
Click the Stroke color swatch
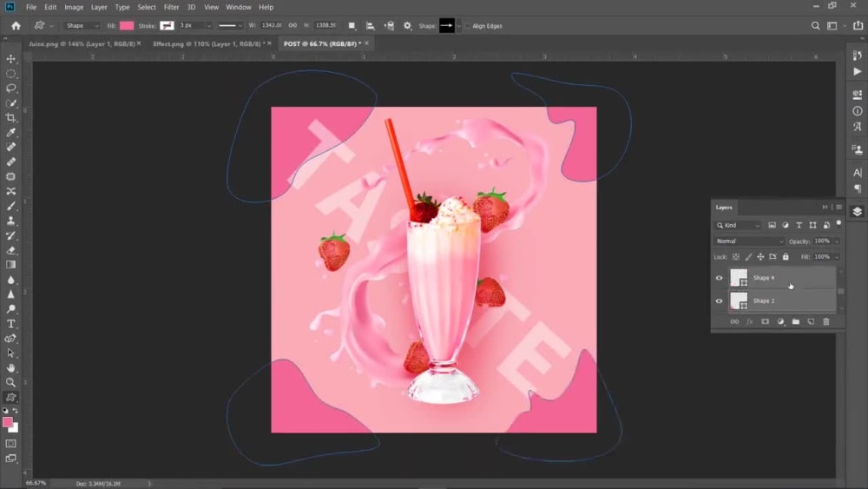click(167, 25)
